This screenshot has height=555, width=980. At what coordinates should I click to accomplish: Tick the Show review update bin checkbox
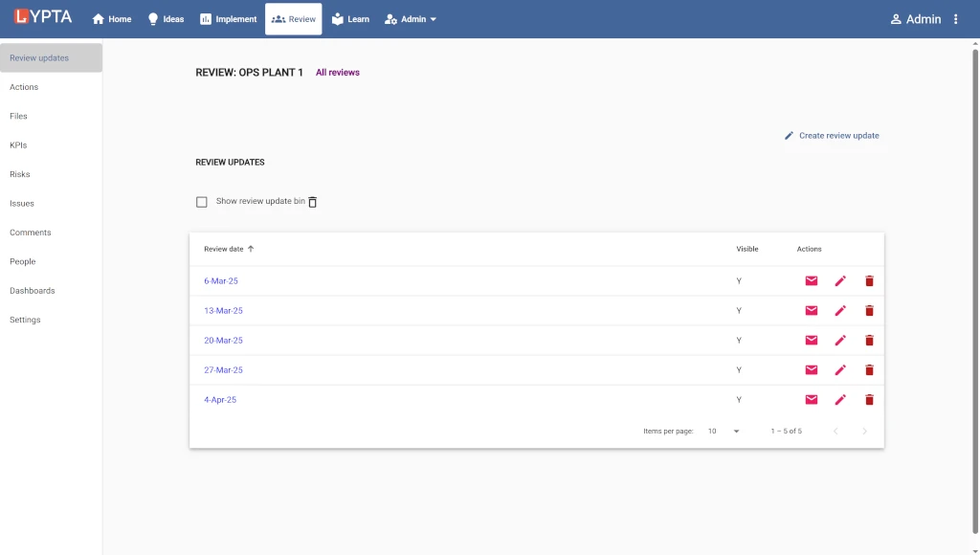(201, 202)
